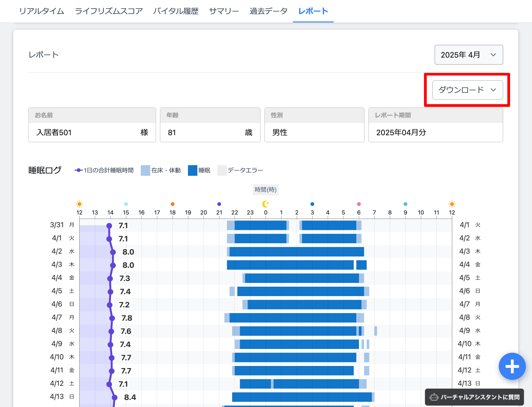532x407 pixels.
Task: Click the purple data point for 4/12
Action: tap(109, 384)
